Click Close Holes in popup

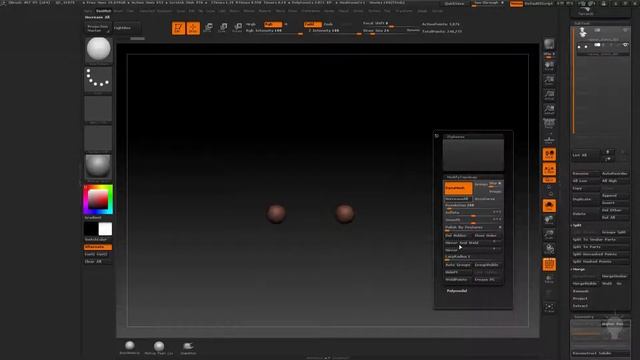[x=488, y=236]
